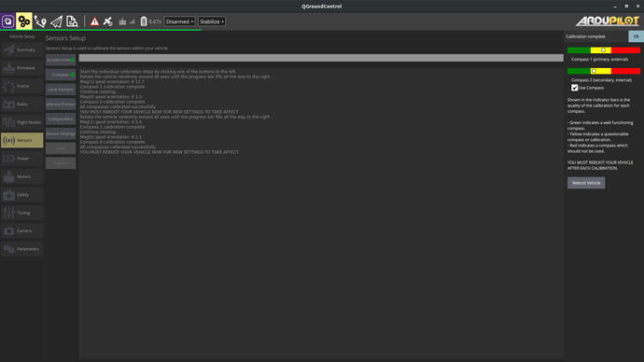Open the Frame setup page
This screenshot has height=362, width=644.
pyautogui.click(x=21, y=86)
